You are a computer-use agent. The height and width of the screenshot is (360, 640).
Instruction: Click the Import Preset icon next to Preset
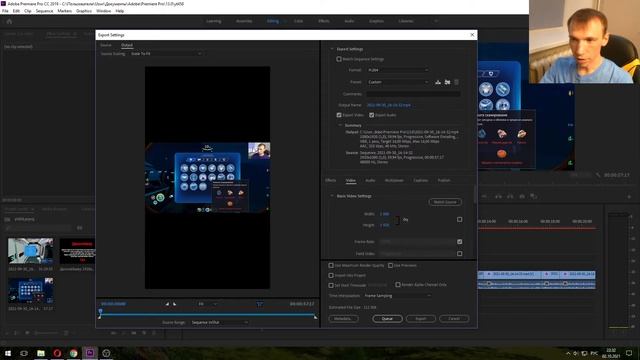point(447,82)
